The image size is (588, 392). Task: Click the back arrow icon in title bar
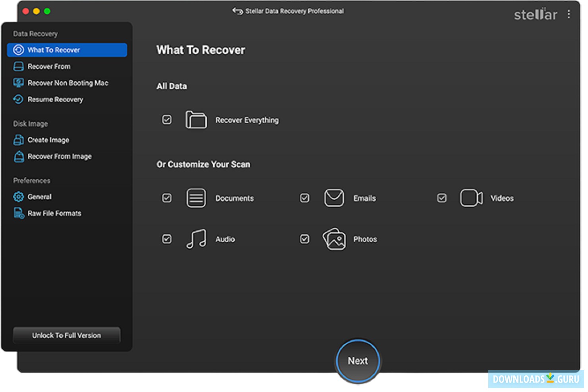click(x=237, y=11)
